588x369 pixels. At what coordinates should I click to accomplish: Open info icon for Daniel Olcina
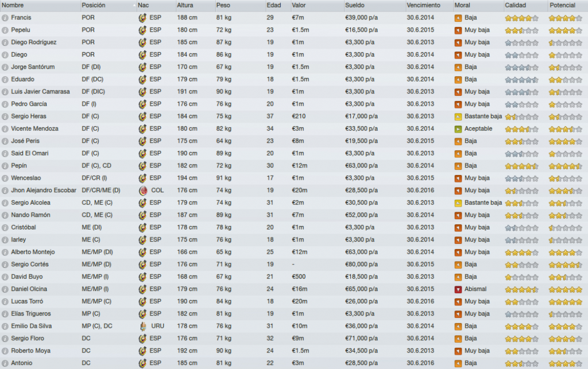point(5,289)
